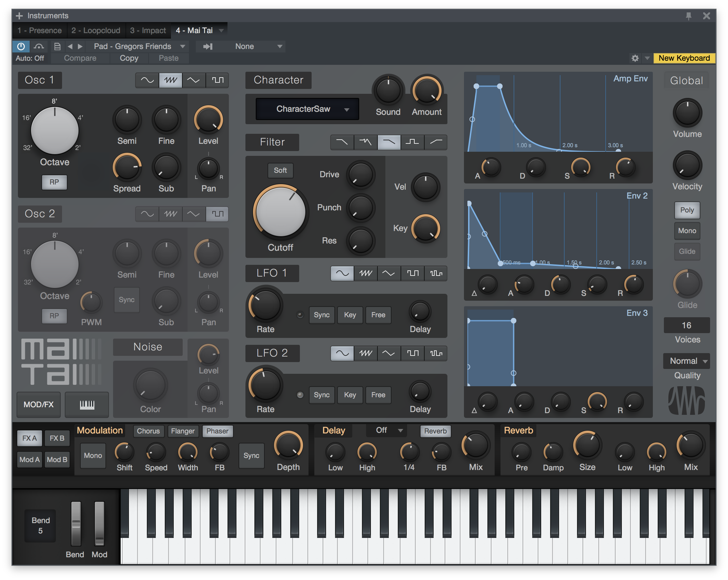The height and width of the screenshot is (580, 728).
Task: Click the instrument power activate icon
Action: point(21,46)
